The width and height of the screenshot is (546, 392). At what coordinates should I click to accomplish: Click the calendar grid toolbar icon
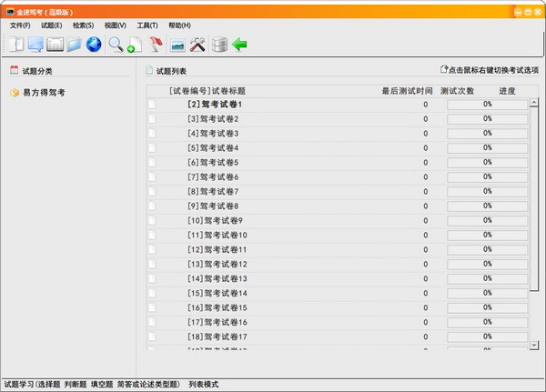click(x=55, y=45)
